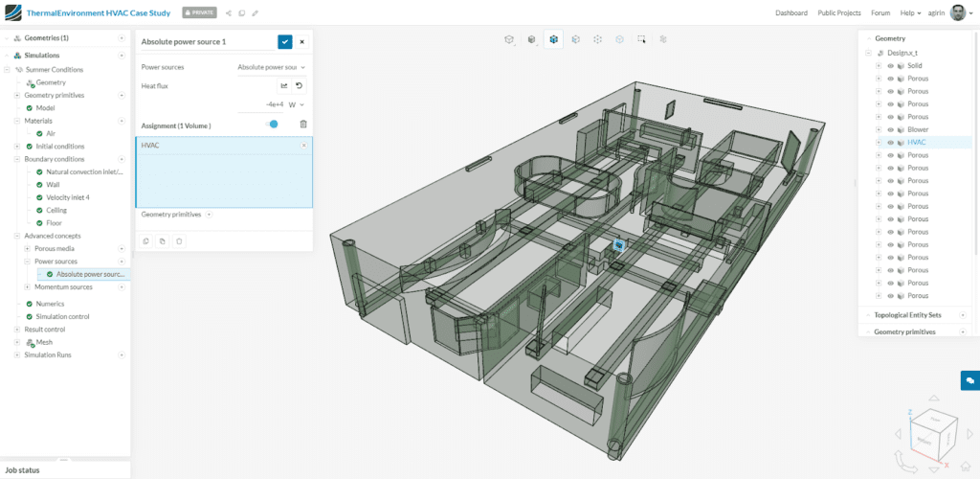Click the SimScale logo icon
Viewport: 980px width, 479px height.
13,12
